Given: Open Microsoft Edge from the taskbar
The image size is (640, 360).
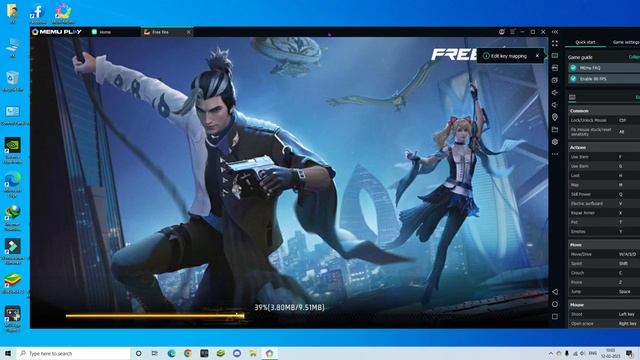Looking at the screenshot, I should click(171, 353).
